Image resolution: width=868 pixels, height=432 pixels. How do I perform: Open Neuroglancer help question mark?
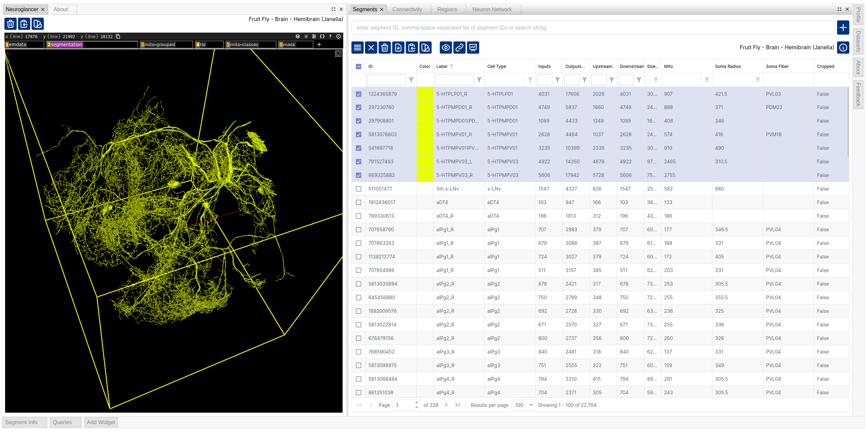[x=330, y=36]
